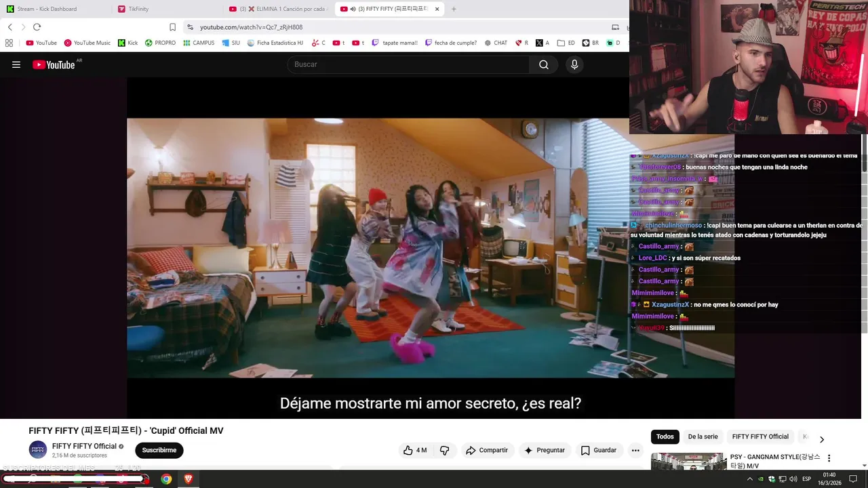Expand the ED bookmarks folder
Viewport: 868px width, 488px height.
pos(566,43)
